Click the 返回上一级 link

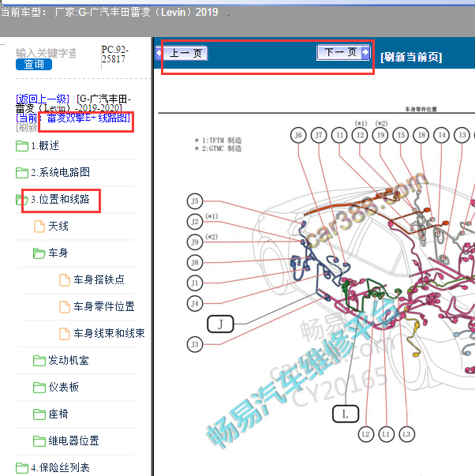click(43, 99)
